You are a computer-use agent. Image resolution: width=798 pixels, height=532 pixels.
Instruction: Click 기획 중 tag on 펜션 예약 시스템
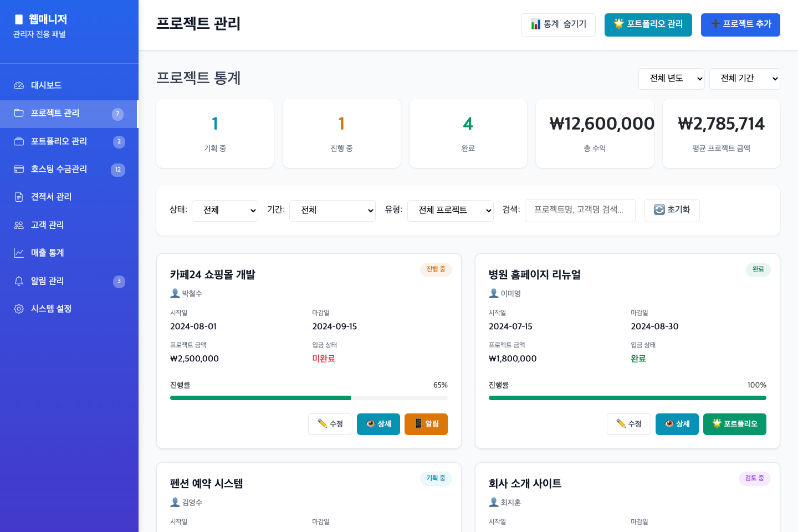436,479
